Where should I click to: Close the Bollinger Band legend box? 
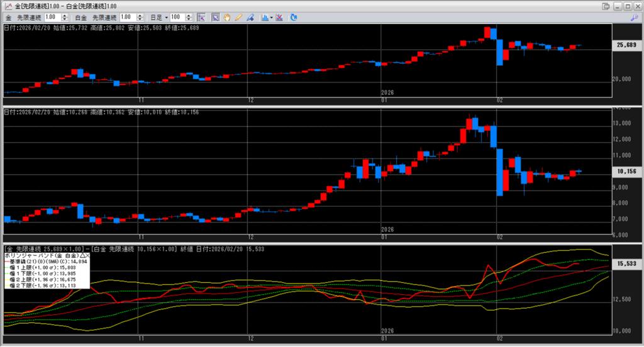87,256
